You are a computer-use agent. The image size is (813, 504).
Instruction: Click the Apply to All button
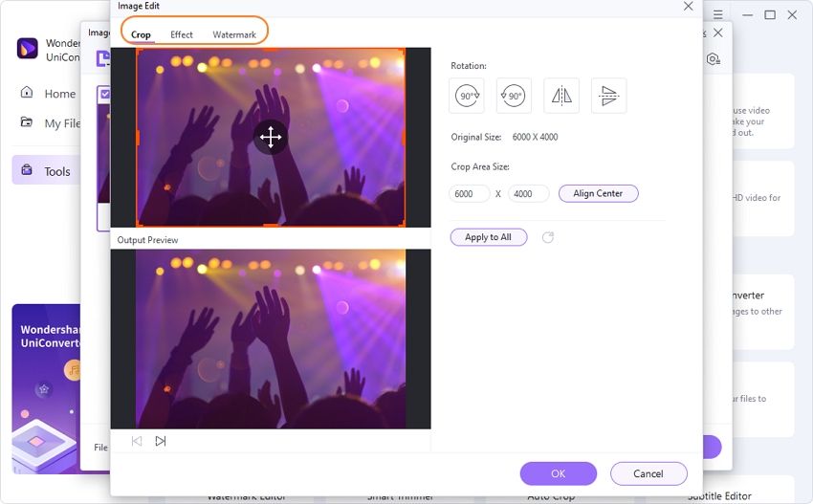point(489,237)
